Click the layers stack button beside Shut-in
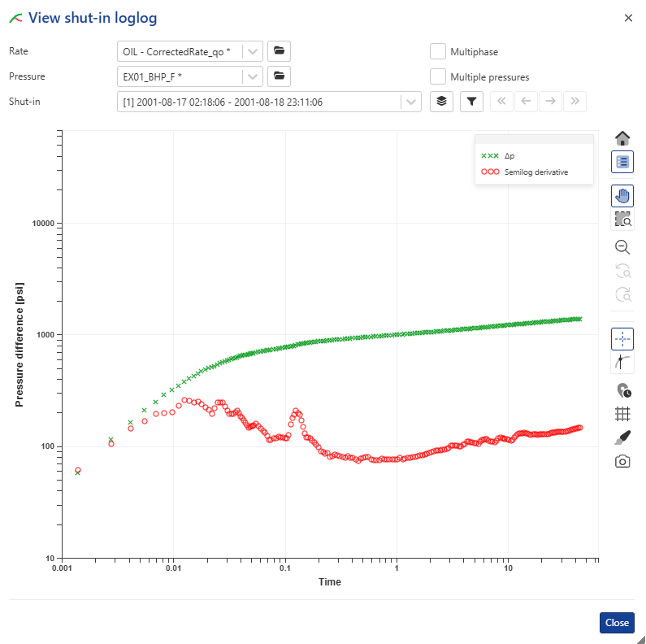The image size is (646, 644). click(x=441, y=102)
